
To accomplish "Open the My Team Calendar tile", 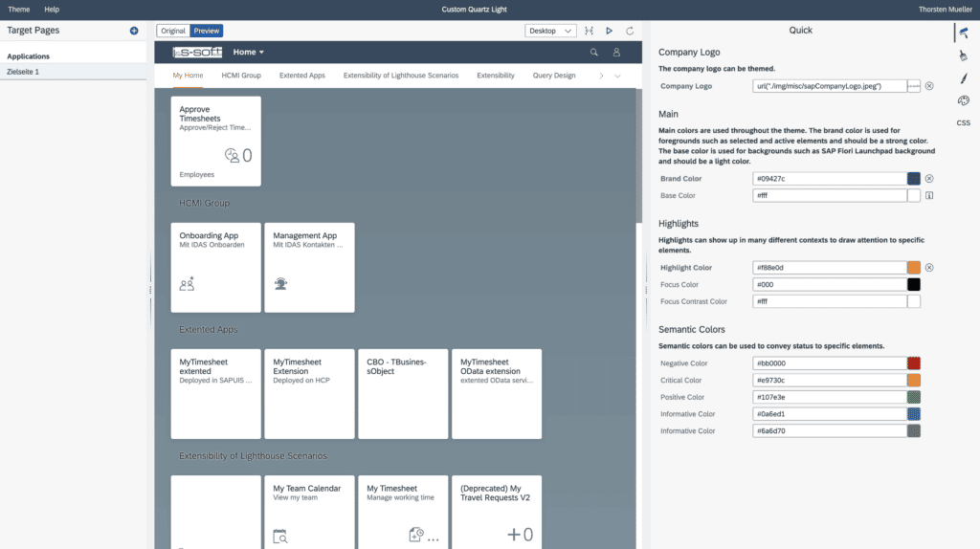I will click(x=309, y=512).
